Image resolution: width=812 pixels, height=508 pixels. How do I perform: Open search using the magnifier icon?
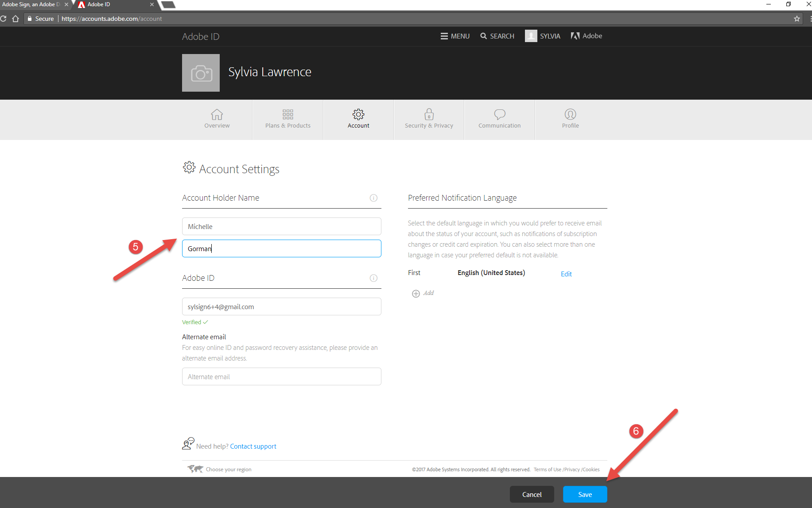click(x=484, y=36)
